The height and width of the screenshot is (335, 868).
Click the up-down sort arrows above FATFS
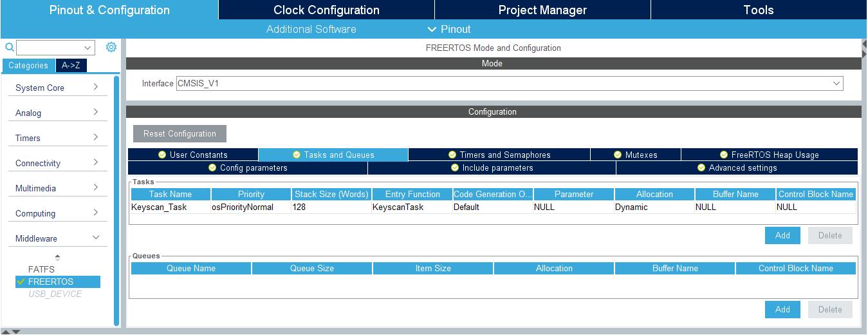(x=57, y=258)
